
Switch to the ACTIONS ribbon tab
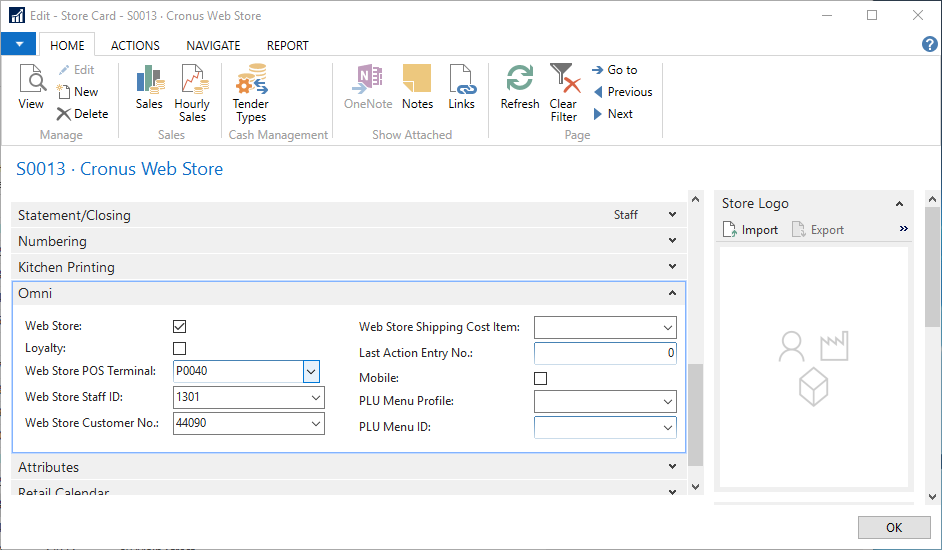pos(135,45)
